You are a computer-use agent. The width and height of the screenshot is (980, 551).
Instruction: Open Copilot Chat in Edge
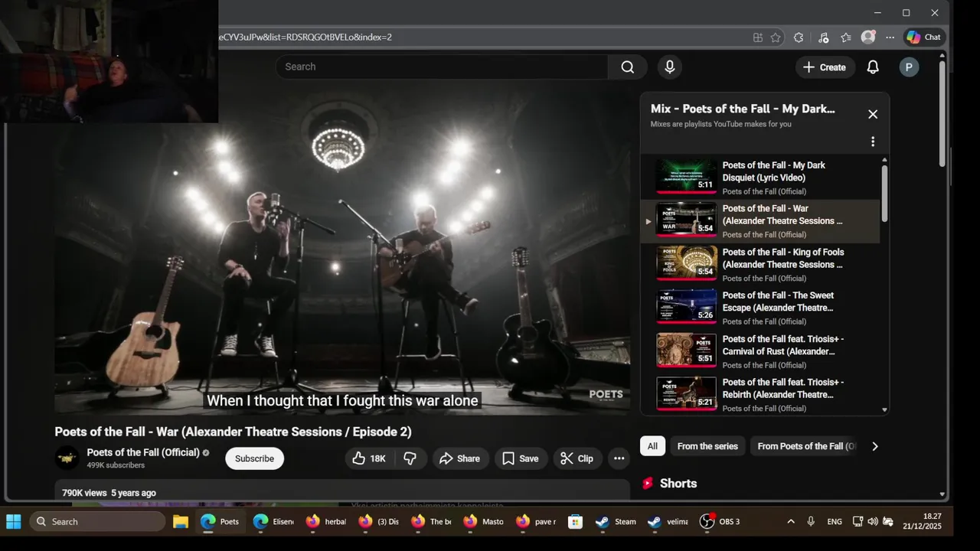click(x=924, y=37)
